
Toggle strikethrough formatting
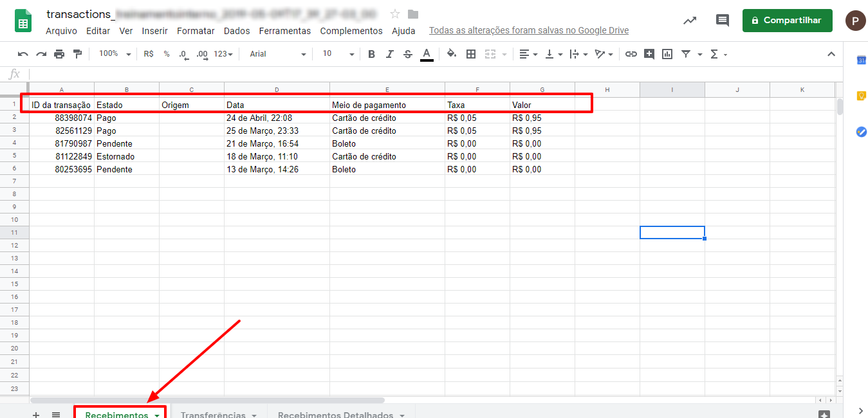point(407,54)
